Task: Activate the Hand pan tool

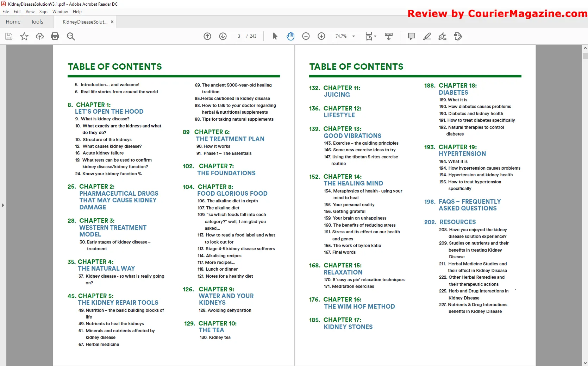Action: coord(290,36)
